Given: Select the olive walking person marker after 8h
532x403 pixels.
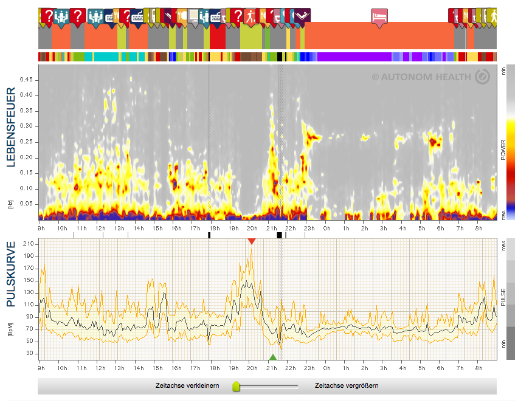Looking at the screenshot, I should point(492,16).
